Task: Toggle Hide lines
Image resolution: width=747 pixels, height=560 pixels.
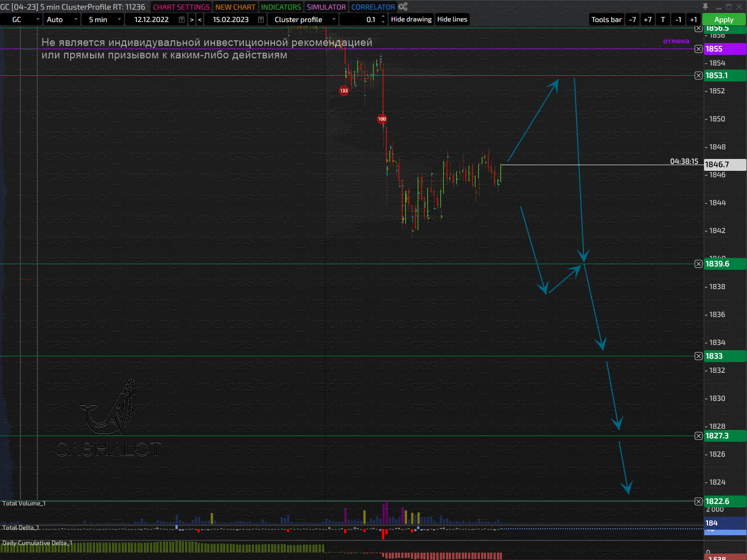Action: click(452, 19)
